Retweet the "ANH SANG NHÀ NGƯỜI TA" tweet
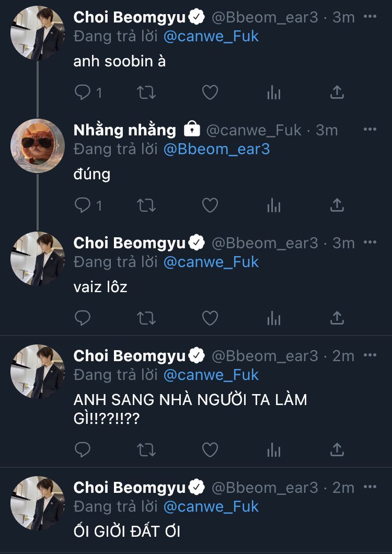392x554 pixels. click(146, 449)
